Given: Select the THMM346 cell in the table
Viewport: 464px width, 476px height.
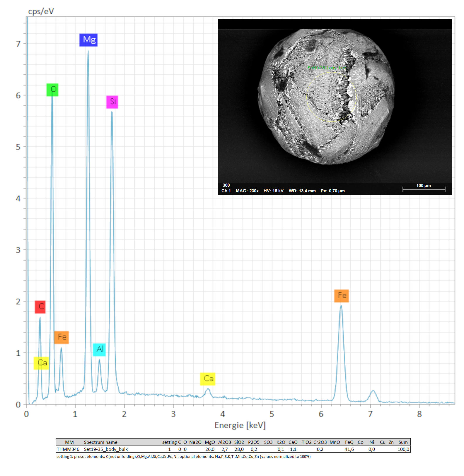Looking at the screenshot, I should 68,449.
